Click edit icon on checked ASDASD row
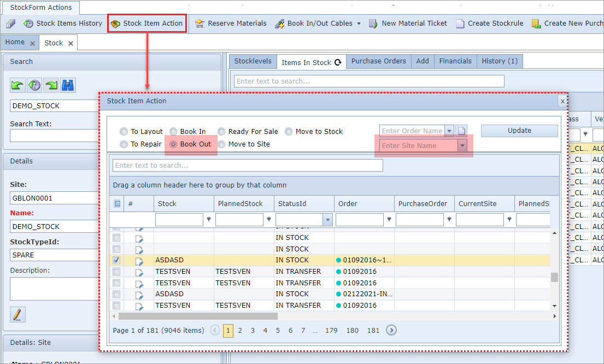The width and height of the screenshot is (604, 364). (139, 261)
